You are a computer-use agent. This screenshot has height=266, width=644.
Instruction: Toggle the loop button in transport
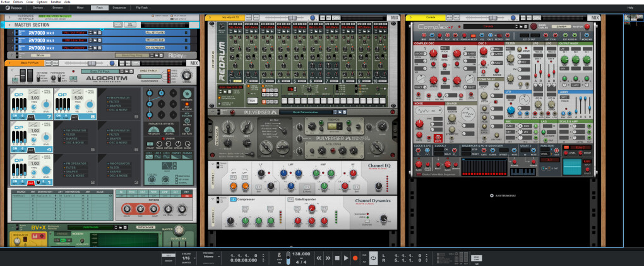[374, 258]
